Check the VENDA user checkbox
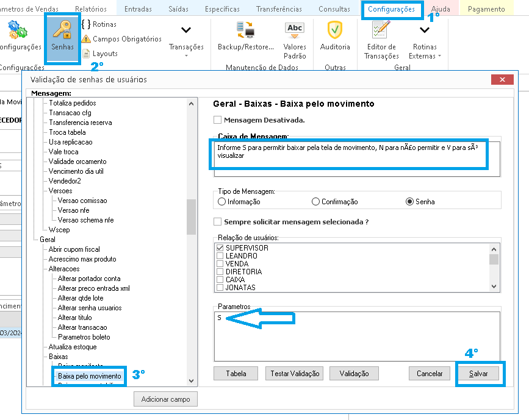 tap(220, 263)
